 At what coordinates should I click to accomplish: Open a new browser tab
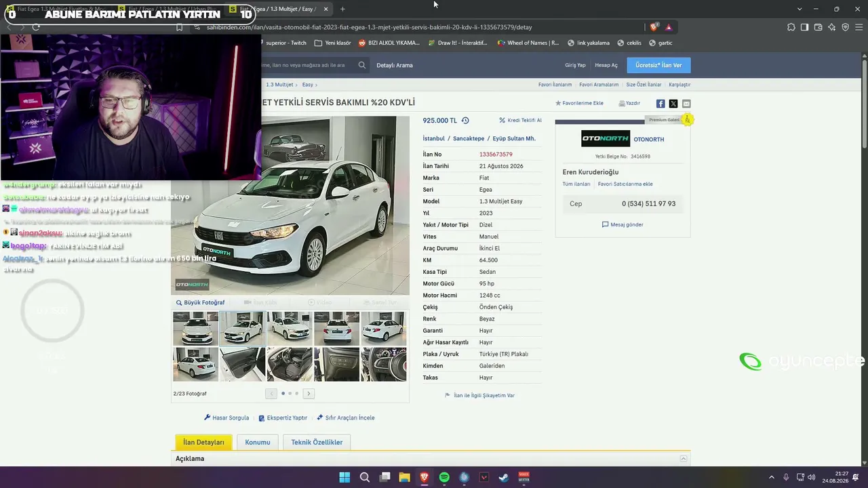[x=342, y=9]
